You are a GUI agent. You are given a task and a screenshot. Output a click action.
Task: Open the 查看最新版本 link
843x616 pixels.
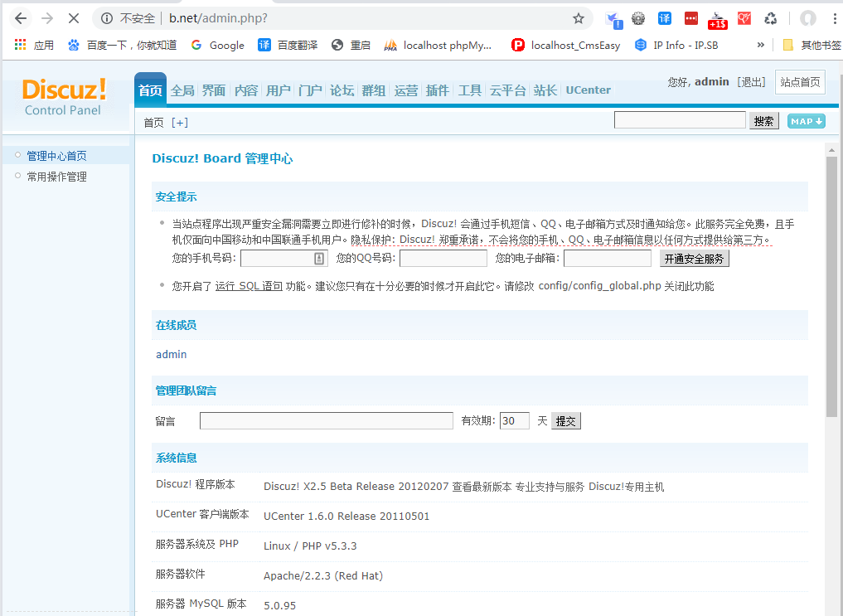pyautogui.click(x=482, y=487)
